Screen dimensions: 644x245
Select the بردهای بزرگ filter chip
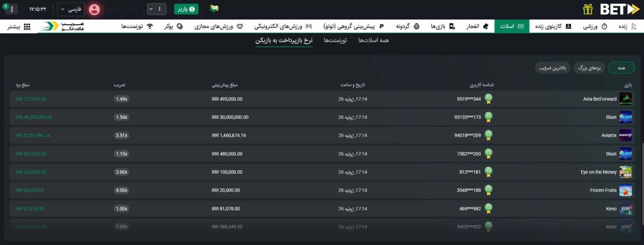click(589, 68)
